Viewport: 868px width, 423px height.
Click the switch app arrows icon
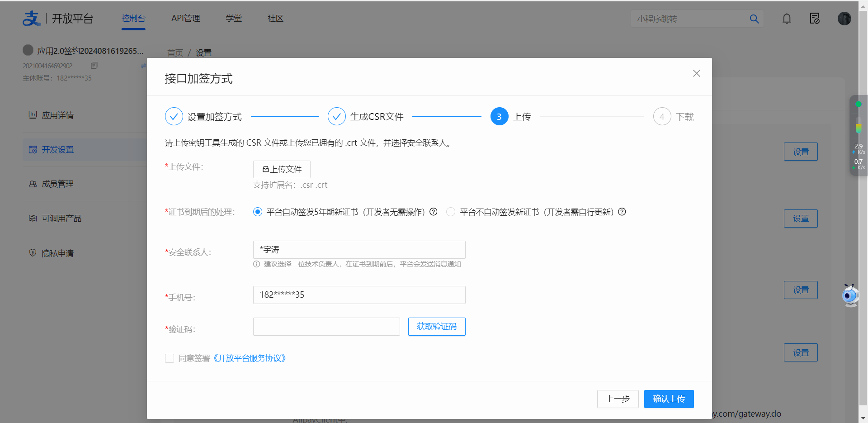pos(143,66)
